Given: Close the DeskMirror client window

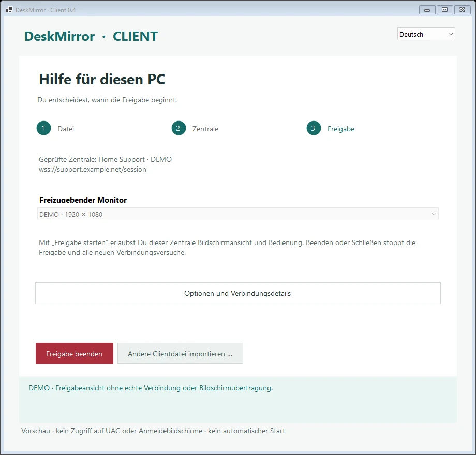Looking at the screenshot, I should pos(463,10).
